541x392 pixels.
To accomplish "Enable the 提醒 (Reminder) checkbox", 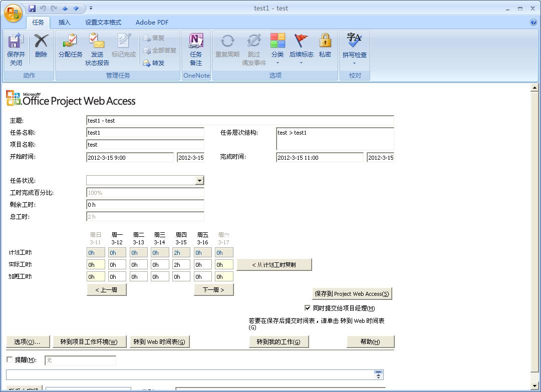I will [10, 359].
